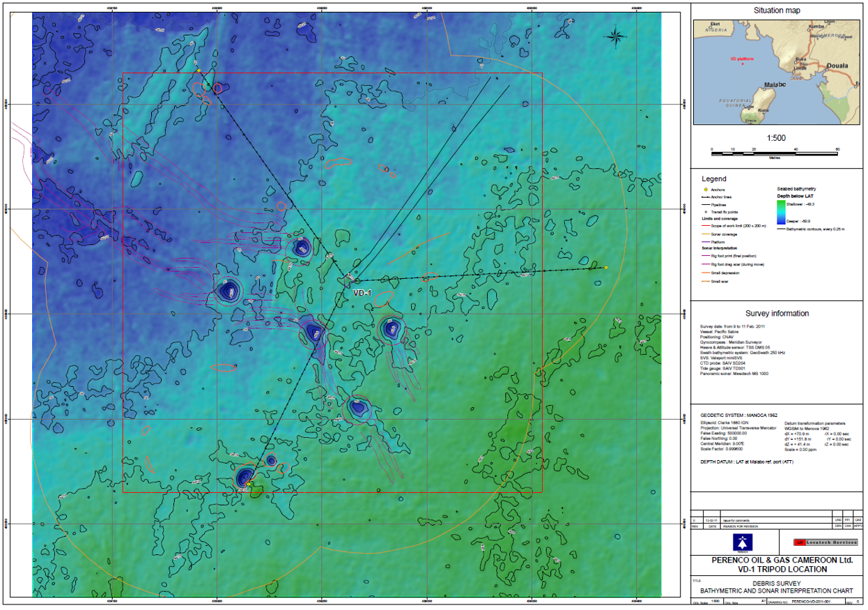
Task: Click the Survey information heading
Action: pyautogui.click(x=777, y=314)
